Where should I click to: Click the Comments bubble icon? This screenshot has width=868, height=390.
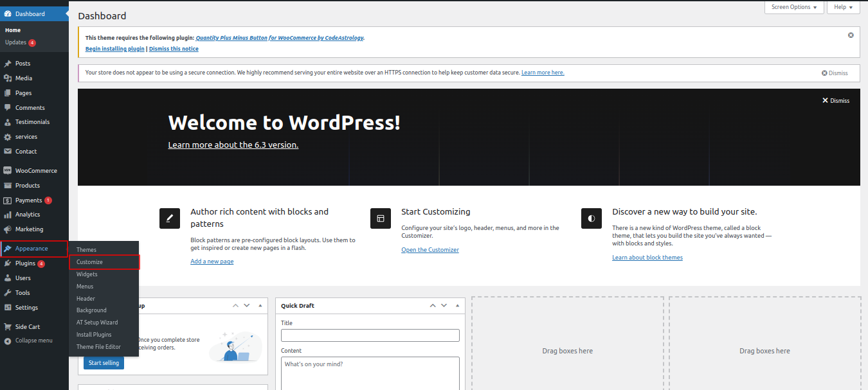(x=8, y=108)
